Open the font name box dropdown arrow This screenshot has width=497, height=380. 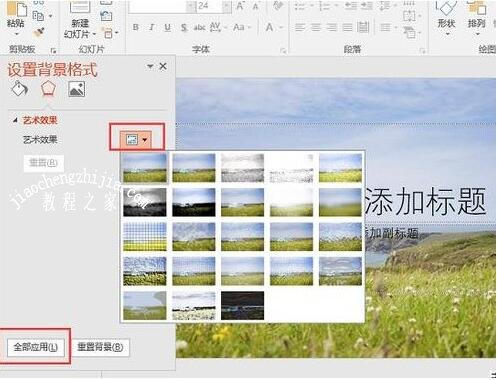191,6
